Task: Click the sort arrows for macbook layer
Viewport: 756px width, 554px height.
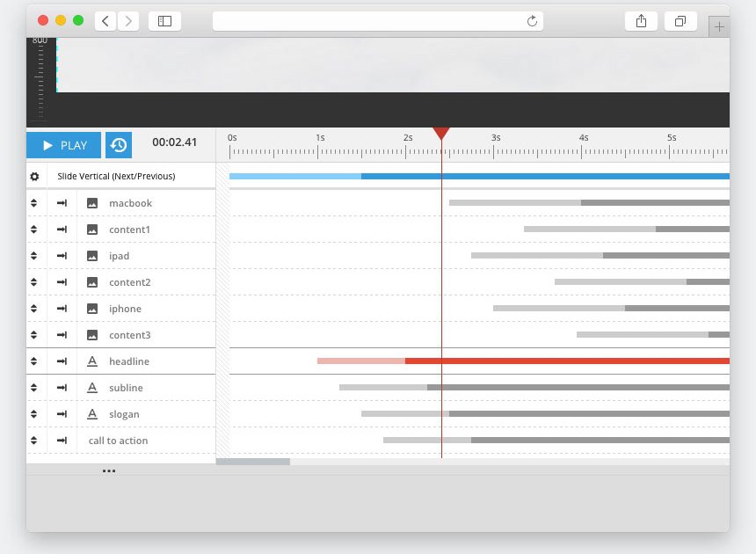Action: pos(33,203)
